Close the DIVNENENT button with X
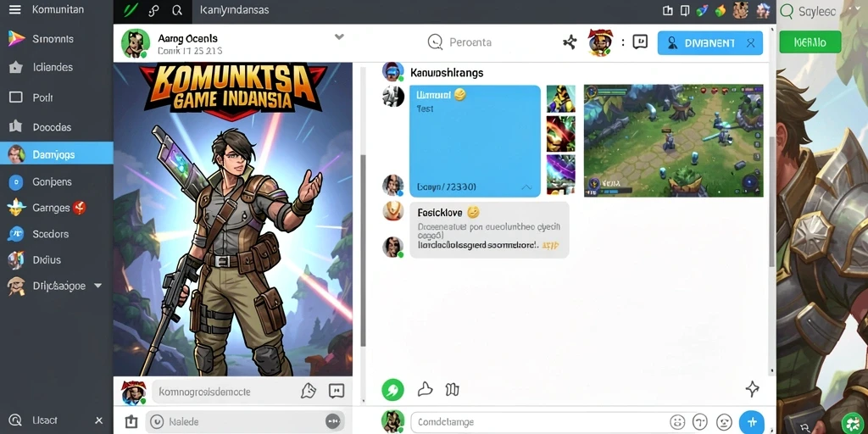 751,43
